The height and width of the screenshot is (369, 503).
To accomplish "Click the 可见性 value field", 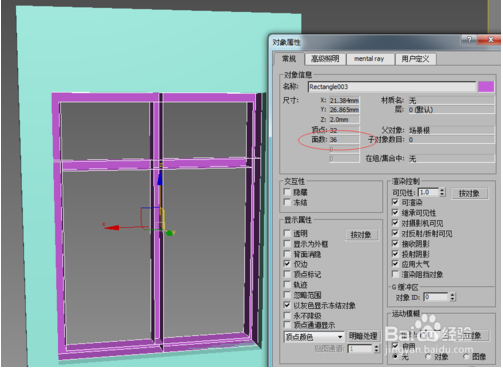I will coord(429,192).
